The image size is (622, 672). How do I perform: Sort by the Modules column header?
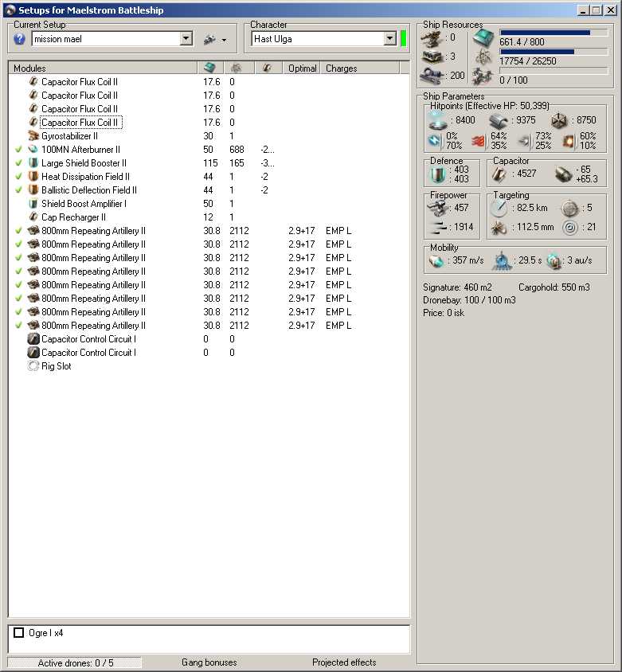click(x=103, y=68)
